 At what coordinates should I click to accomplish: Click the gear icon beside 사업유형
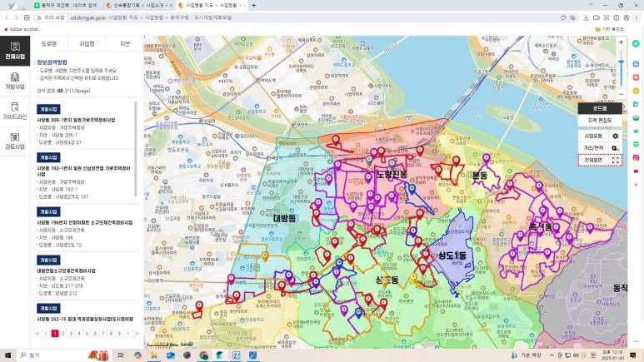tap(615, 136)
